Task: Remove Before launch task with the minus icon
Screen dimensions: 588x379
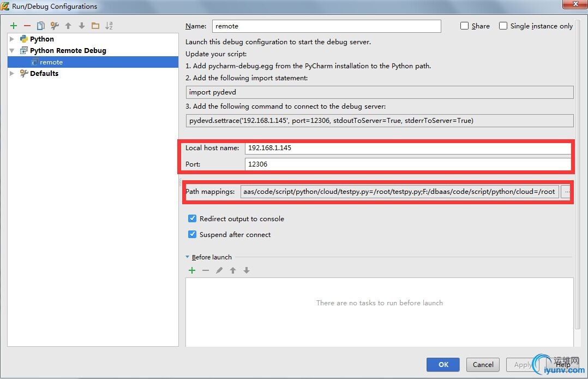Action: pos(206,270)
